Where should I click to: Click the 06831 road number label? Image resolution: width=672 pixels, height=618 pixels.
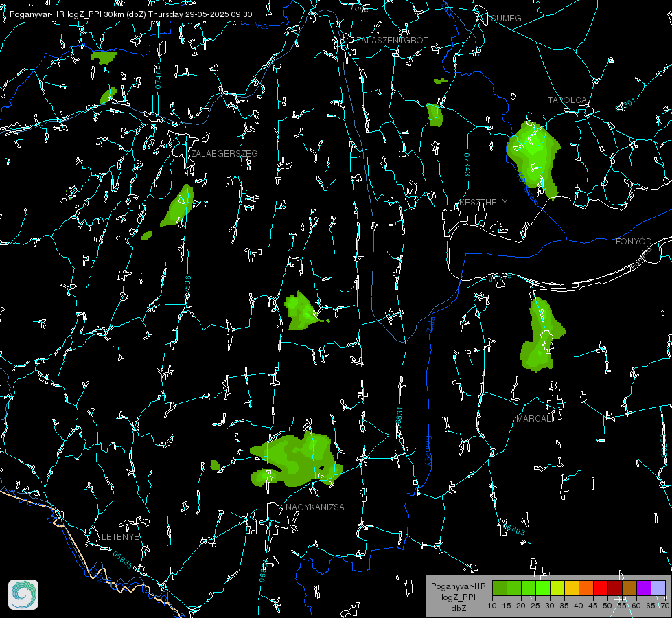[x=399, y=417]
